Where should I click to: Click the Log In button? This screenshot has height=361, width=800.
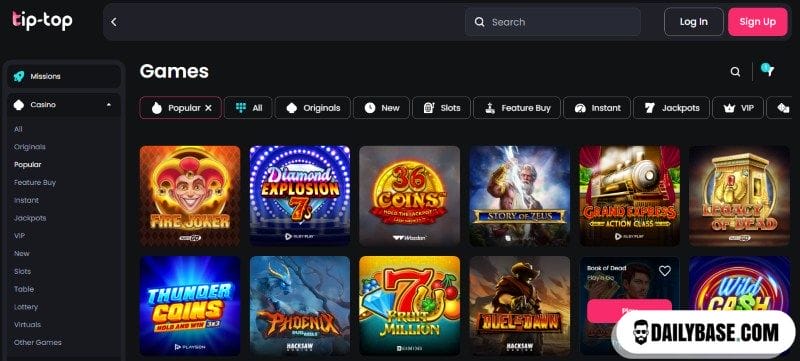click(x=693, y=22)
